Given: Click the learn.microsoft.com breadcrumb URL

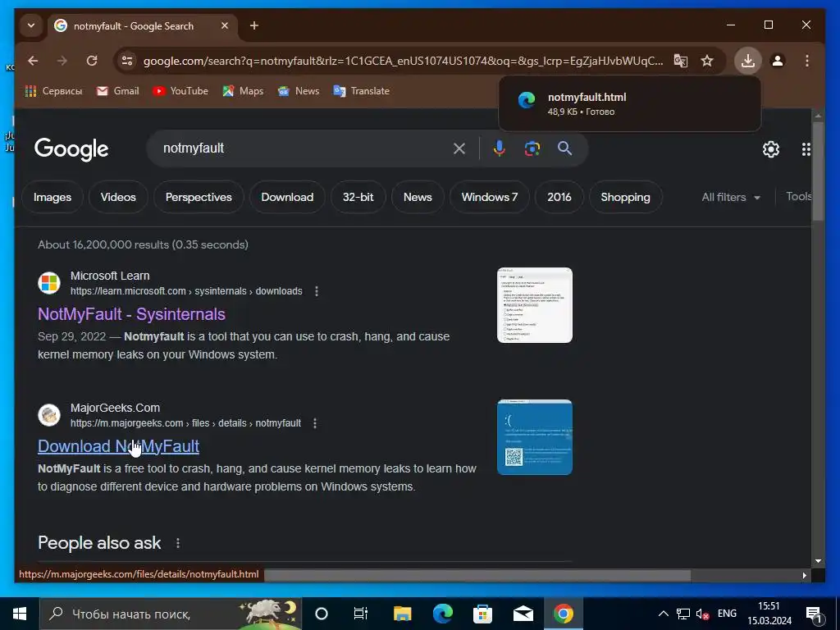Looking at the screenshot, I should [x=186, y=291].
